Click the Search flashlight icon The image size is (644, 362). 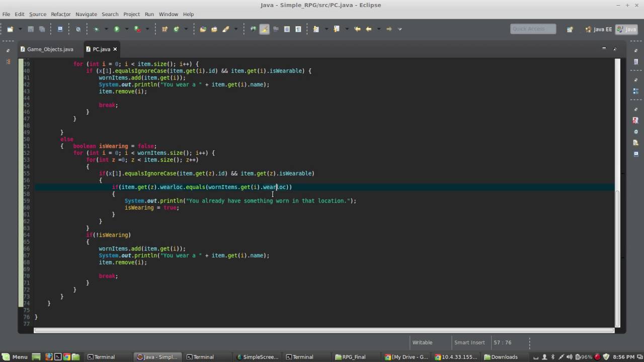(226, 29)
